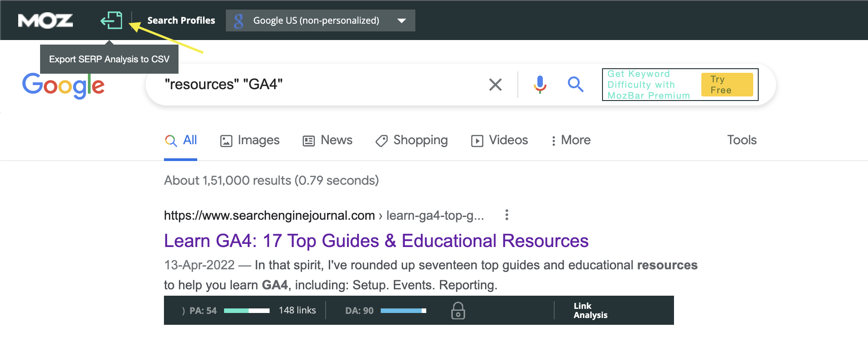Click the Google search profile icon
Screen dimensions: 868x343
tap(239, 20)
